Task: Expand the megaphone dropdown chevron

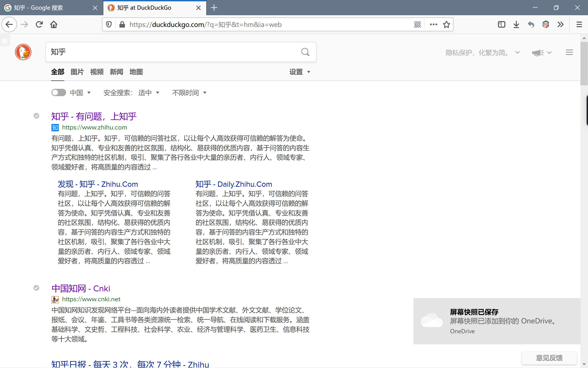Action: [x=549, y=53]
